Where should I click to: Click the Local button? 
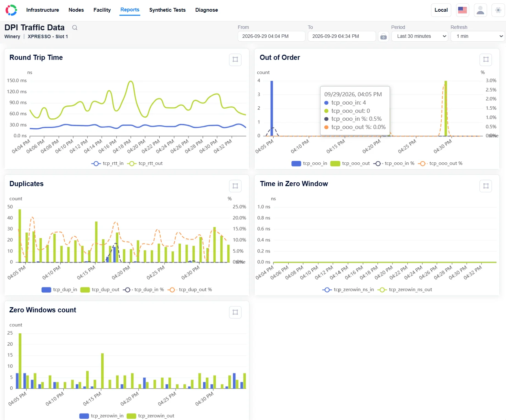click(441, 10)
